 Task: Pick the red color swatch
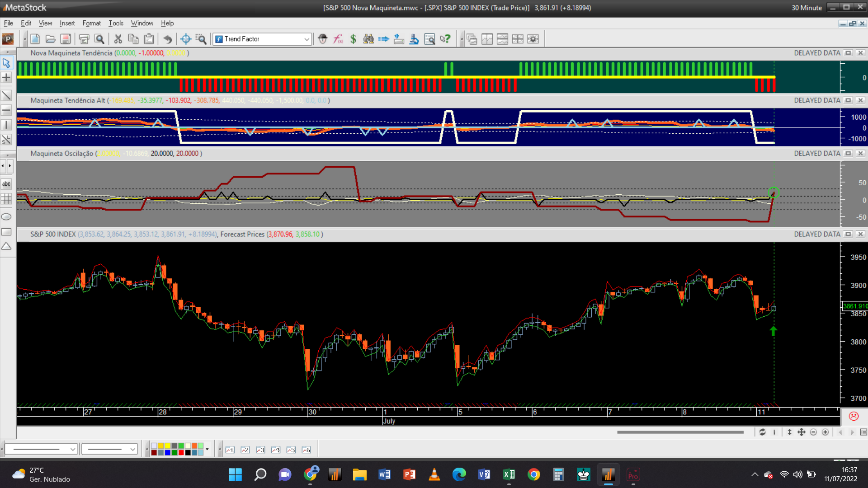tap(181, 452)
